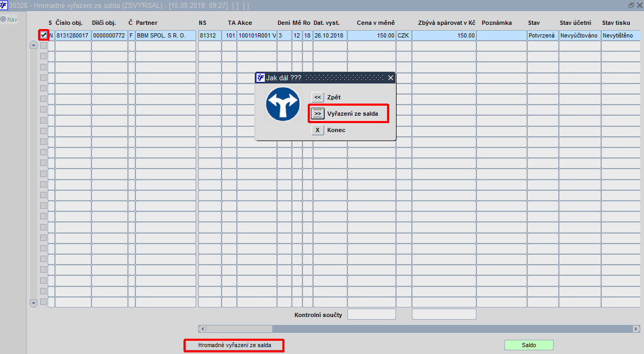644x354 pixels.
Task: Click horizontal scrollbar right arrow
Action: click(636, 329)
